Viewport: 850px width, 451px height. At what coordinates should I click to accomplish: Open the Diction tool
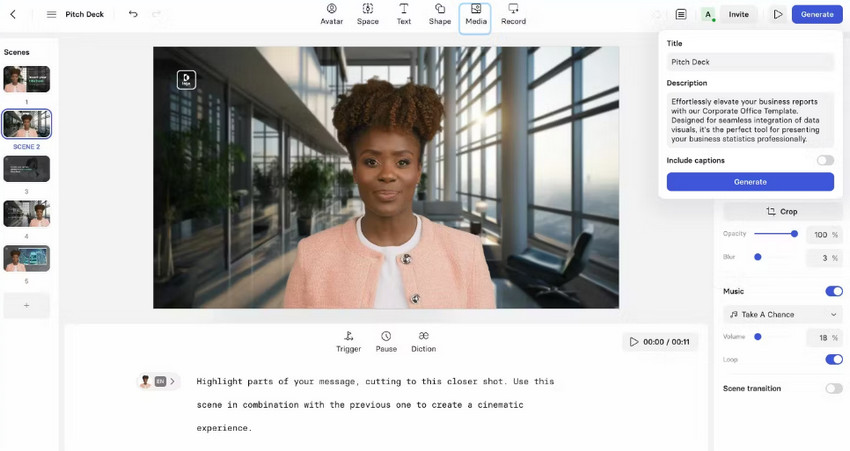[423, 341]
